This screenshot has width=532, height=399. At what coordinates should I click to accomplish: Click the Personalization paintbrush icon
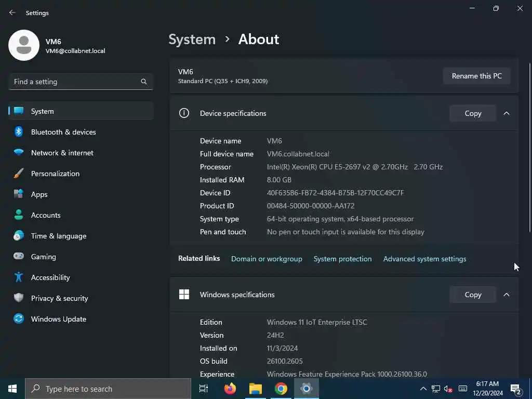point(19,173)
